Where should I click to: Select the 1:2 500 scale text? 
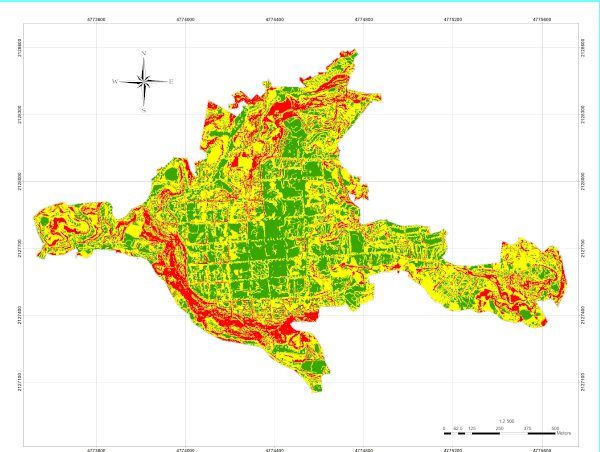pyautogui.click(x=504, y=421)
